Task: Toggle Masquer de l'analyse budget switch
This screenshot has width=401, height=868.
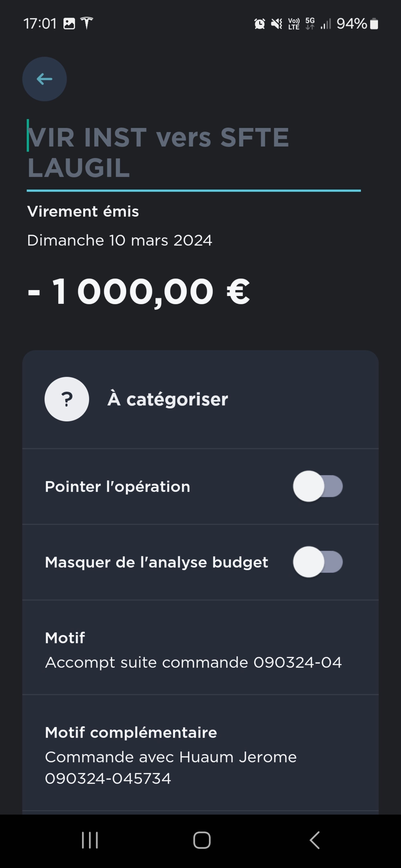Action: [x=318, y=562]
